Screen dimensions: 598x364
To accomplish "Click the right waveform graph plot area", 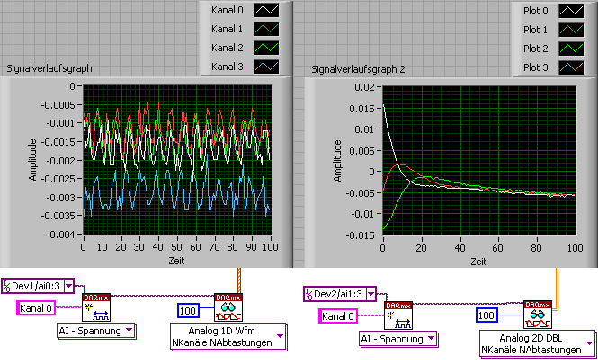I will [x=479, y=161].
